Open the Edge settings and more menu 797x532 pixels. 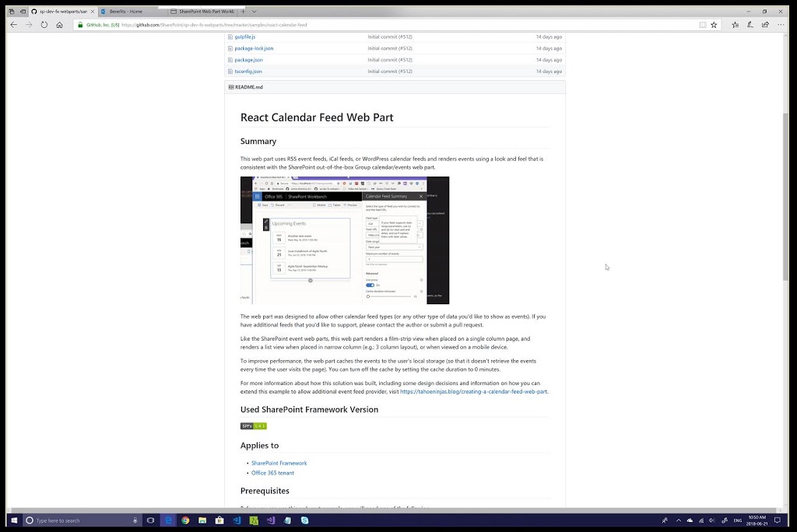[781, 25]
